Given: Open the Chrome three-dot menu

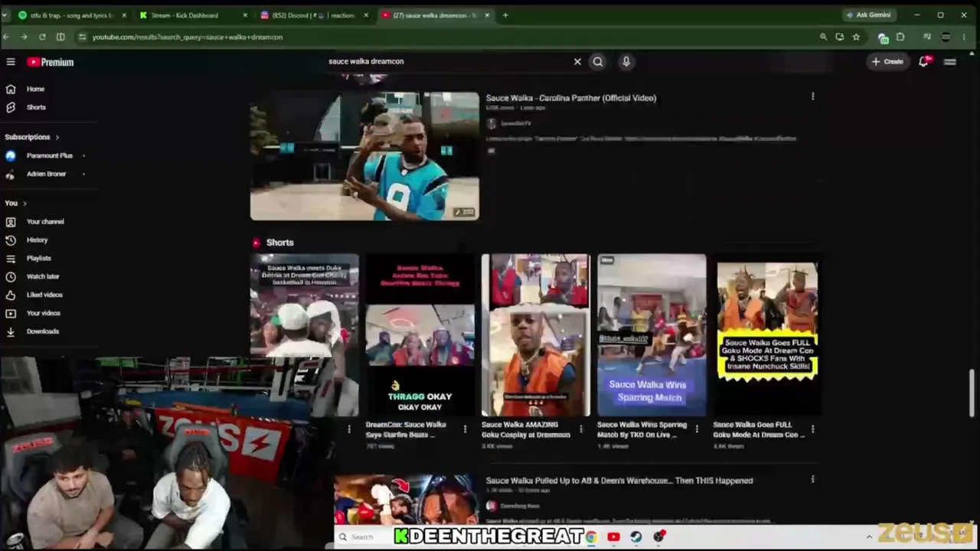Looking at the screenshot, I should (964, 37).
